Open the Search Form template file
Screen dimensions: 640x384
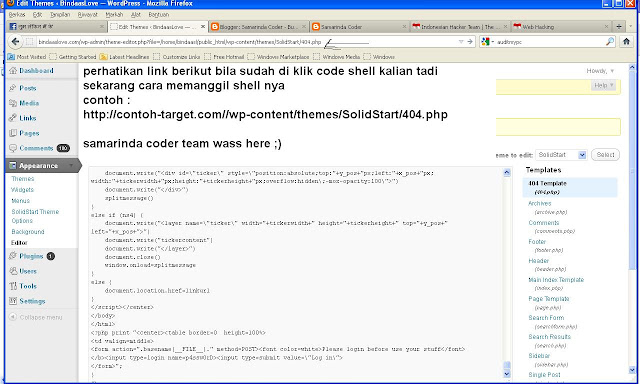click(546, 317)
